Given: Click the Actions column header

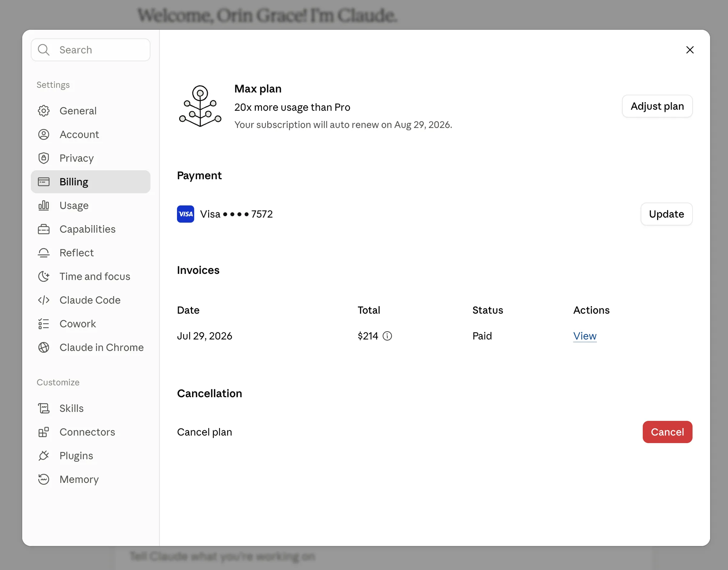Looking at the screenshot, I should [x=591, y=310].
